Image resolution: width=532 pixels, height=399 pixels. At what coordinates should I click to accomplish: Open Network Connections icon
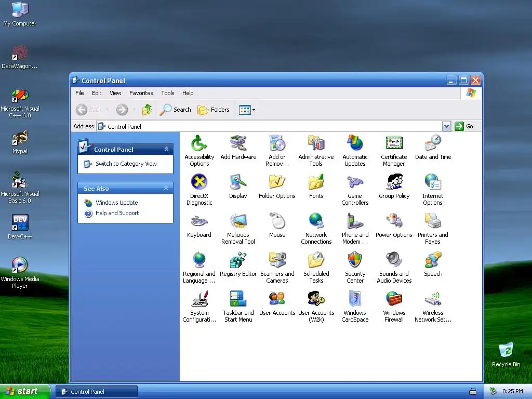tap(316, 221)
